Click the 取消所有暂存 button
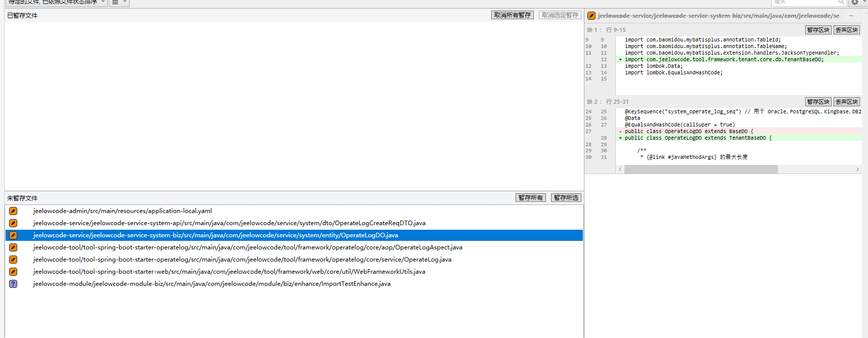Image resolution: width=868 pixels, height=338 pixels. pos(512,15)
